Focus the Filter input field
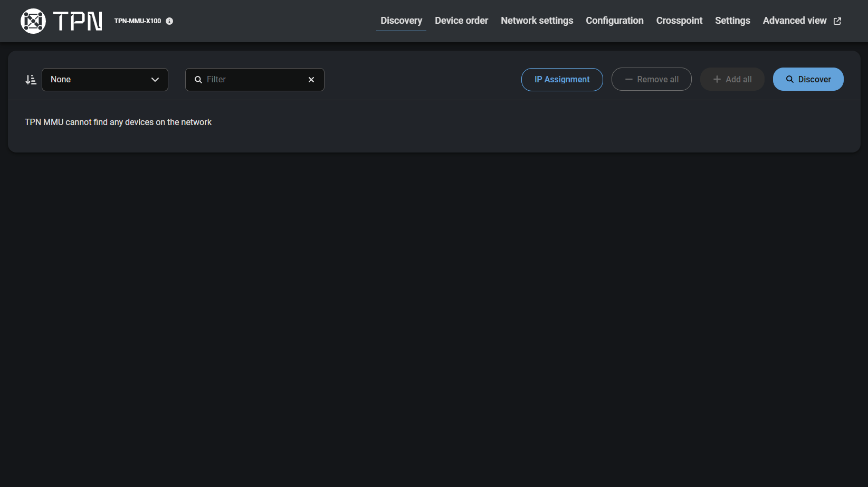 coord(255,80)
